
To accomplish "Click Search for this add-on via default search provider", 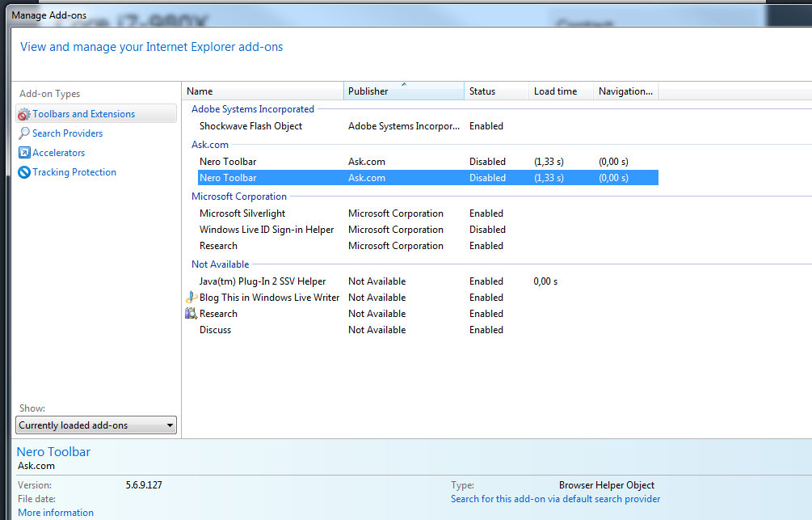I will tap(555, 499).
